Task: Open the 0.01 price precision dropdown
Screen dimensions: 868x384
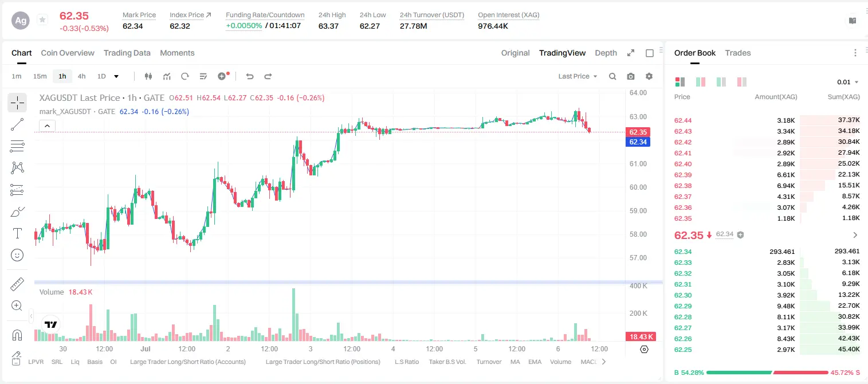Action: click(848, 82)
